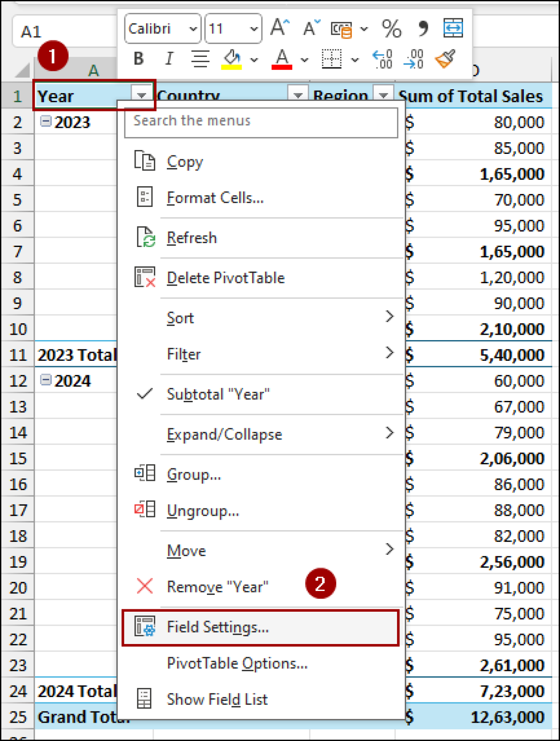
Task: Decrease decimal places
Action: coord(414,59)
